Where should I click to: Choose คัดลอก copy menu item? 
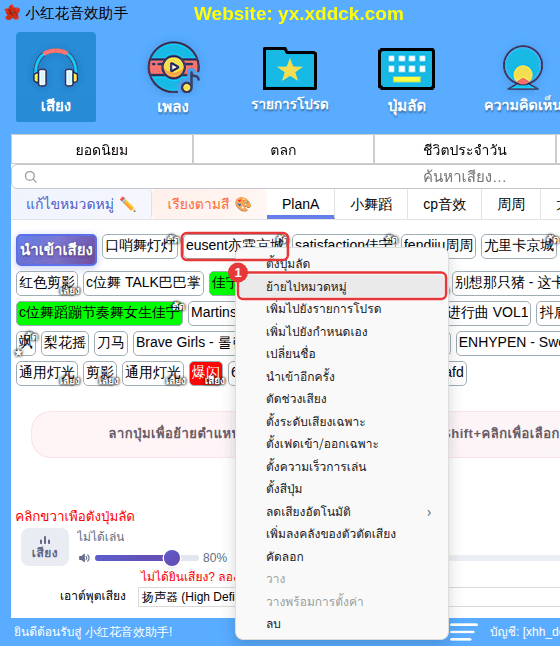pyautogui.click(x=342, y=557)
